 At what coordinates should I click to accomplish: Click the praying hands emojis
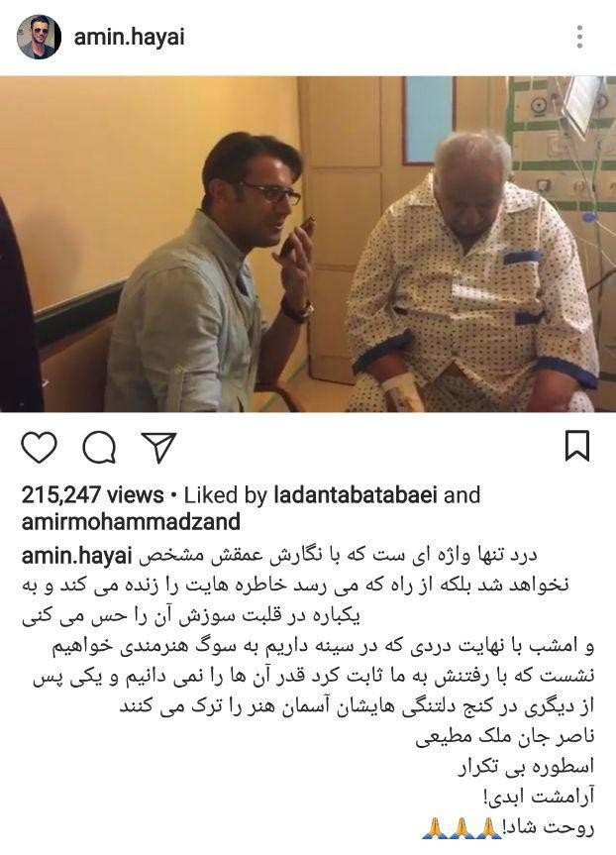coord(462,828)
